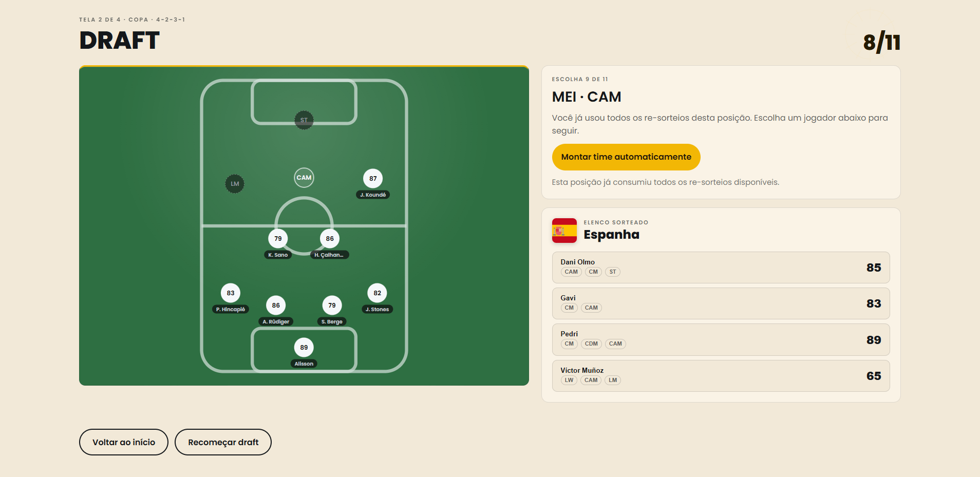Click goalkeeper Alisson's 89 token
Screen dimensions: 980x477
tap(304, 348)
